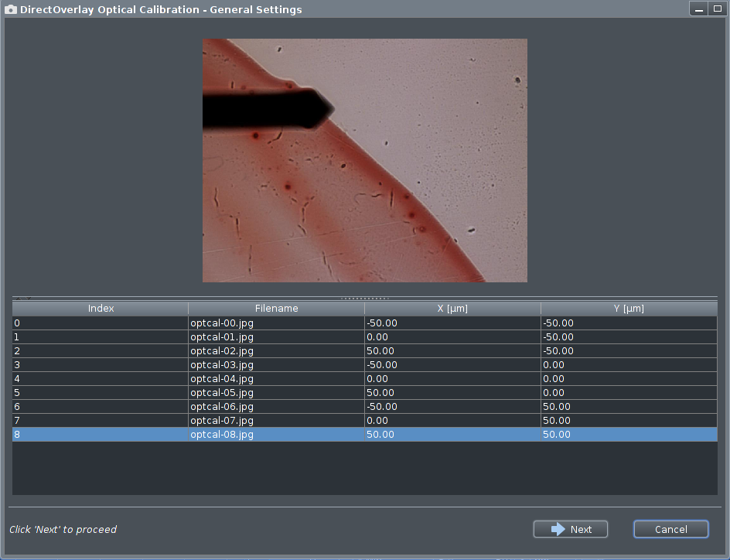Viewport: 730px width, 560px height.
Task: Click the Cancel button
Action: coord(671,529)
